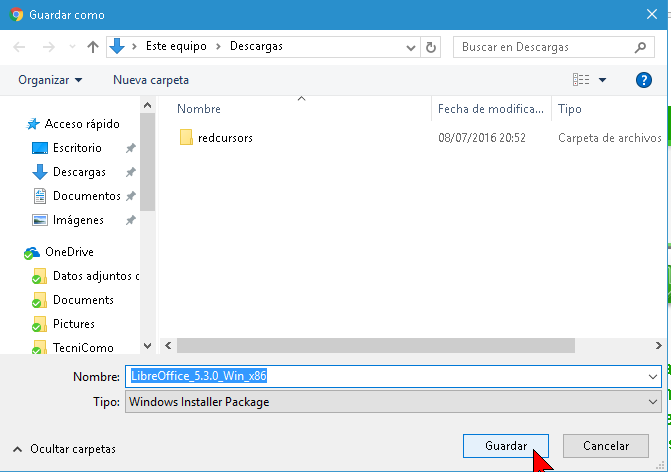
Task: Refresh the Descargas folder view
Action: point(431,47)
